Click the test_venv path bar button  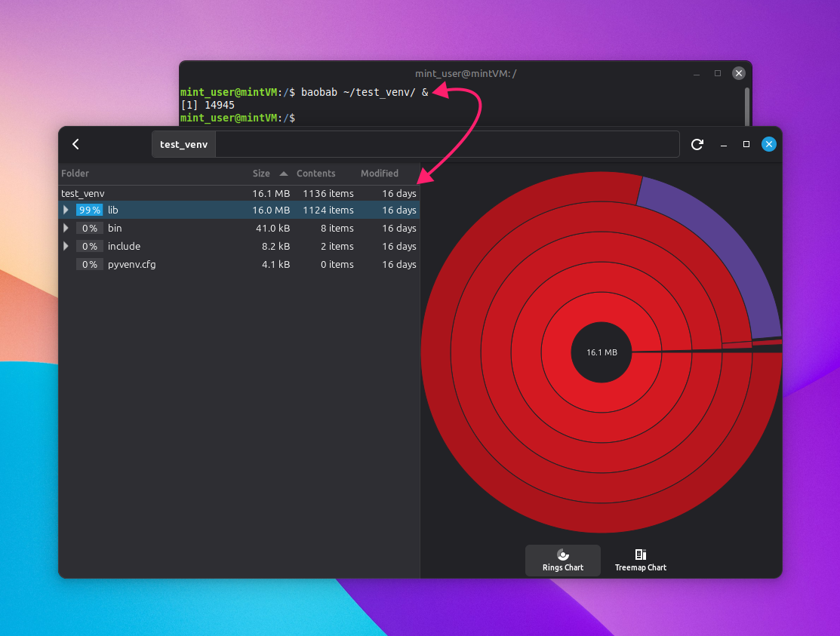[183, 144]
